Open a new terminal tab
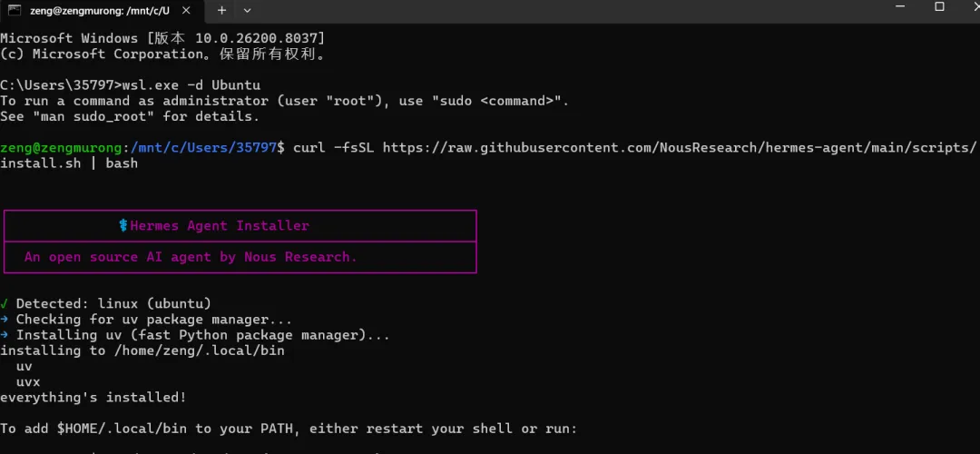 pyautogui.click(x=221, y=10)
